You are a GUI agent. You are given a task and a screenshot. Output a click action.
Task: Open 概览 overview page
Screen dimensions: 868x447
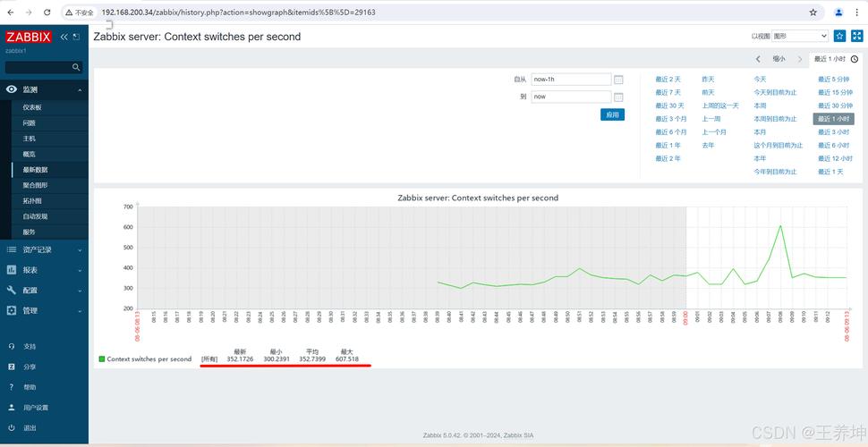tap(29, 155)
